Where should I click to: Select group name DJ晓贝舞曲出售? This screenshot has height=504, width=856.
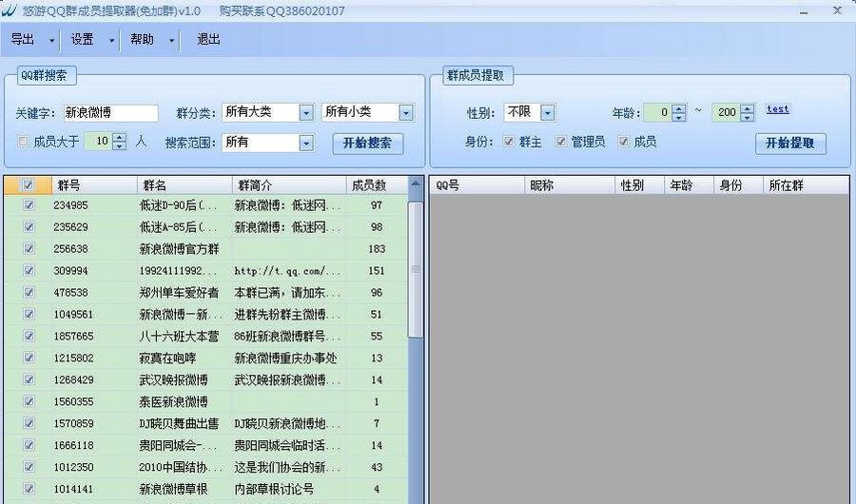[x=179, y=424]
